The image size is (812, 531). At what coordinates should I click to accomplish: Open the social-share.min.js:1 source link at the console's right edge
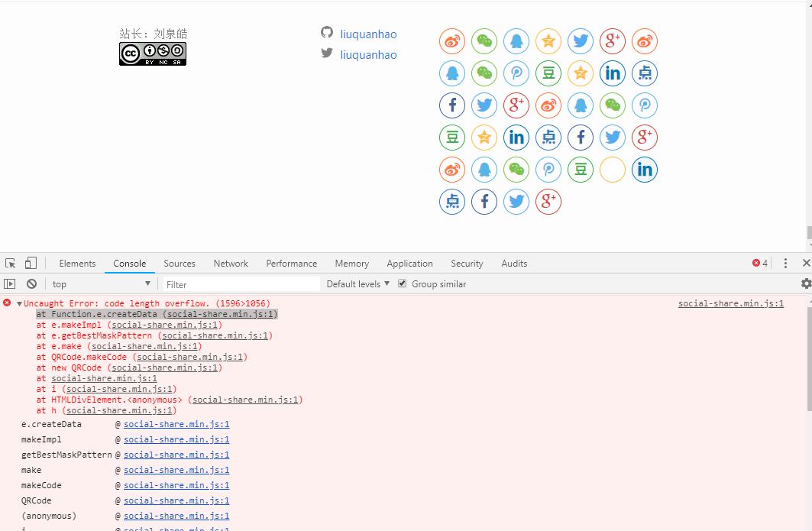[731, 303]
